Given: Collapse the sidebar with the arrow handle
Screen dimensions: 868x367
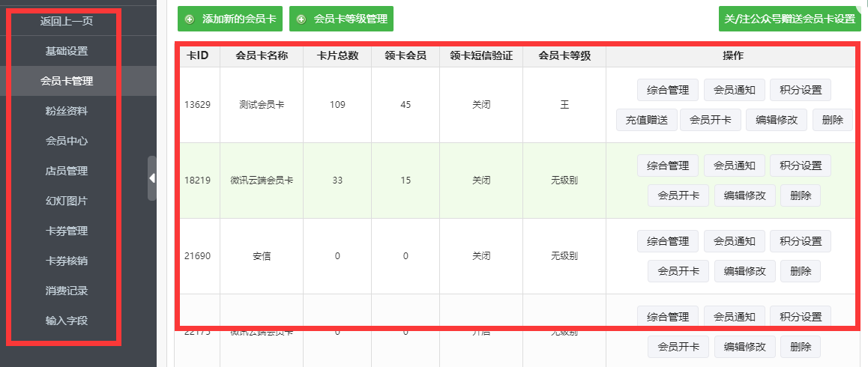Looking at the screenshot, I should point(152,178).
